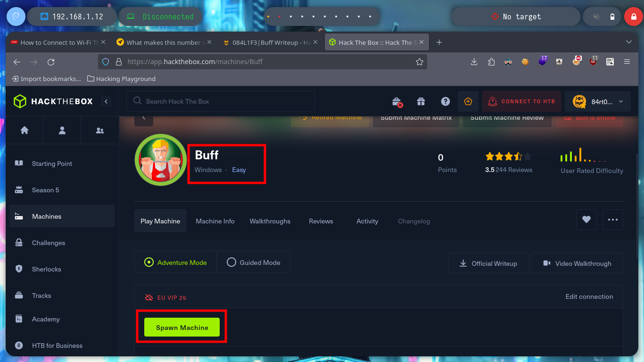The height and width of the screenshot is (362, 644).
Task: Open the browser downloads panel
Action: [474, 62]
